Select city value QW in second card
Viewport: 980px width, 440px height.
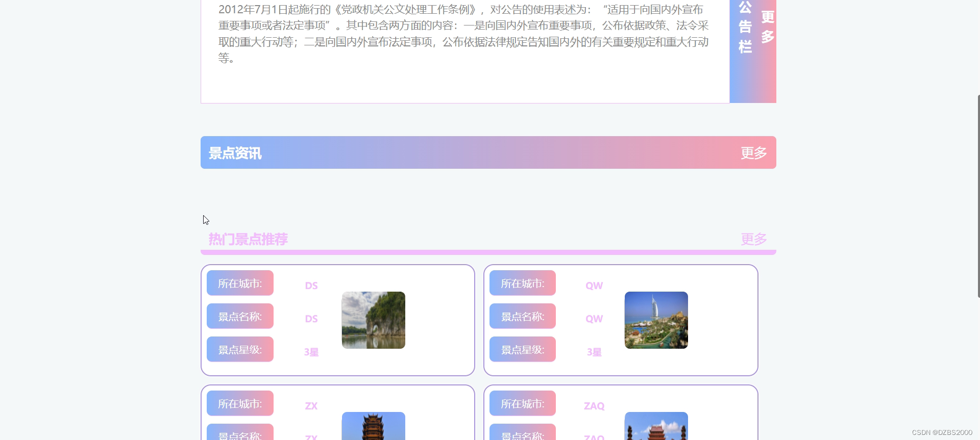(x=594, y=286)
